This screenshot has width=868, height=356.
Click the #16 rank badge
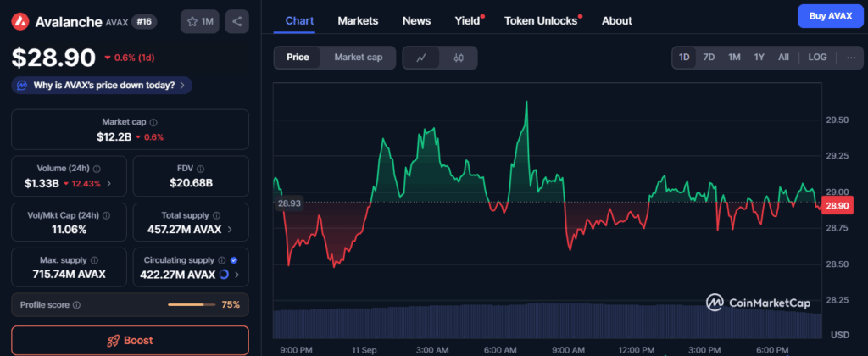tap(146, 21)
